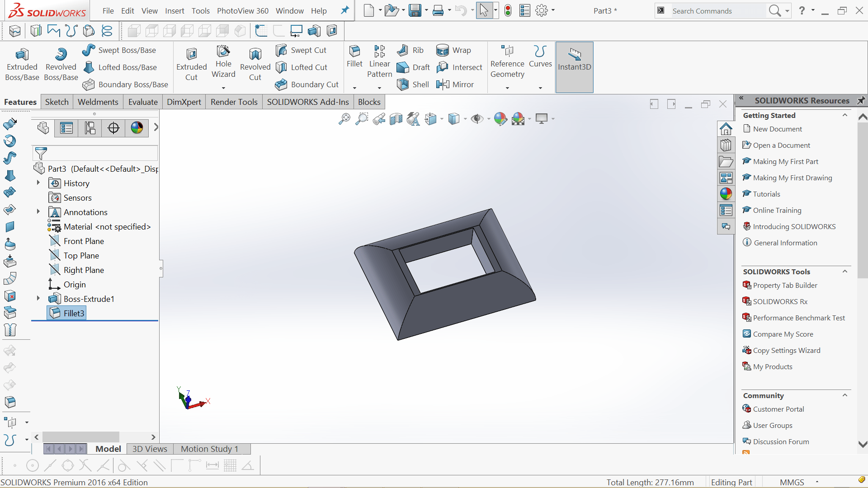Apply the Shell feature tool
This screenshot has width=868, height=488.
413,84
